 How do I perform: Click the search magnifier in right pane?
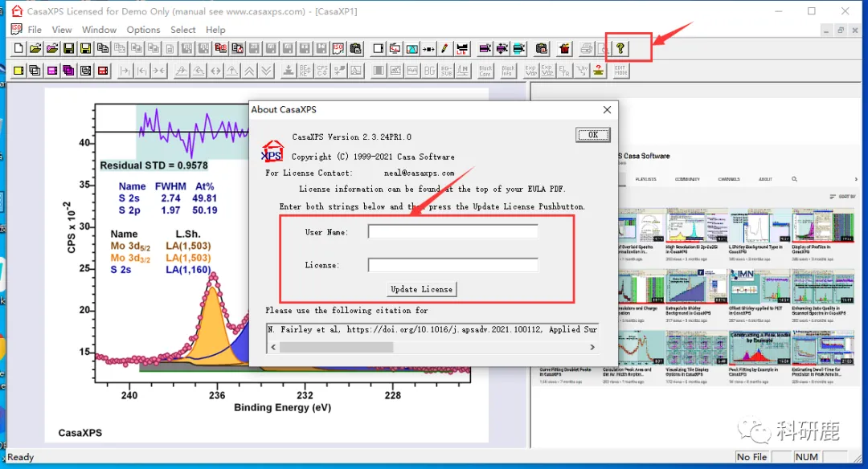(794, 179)
